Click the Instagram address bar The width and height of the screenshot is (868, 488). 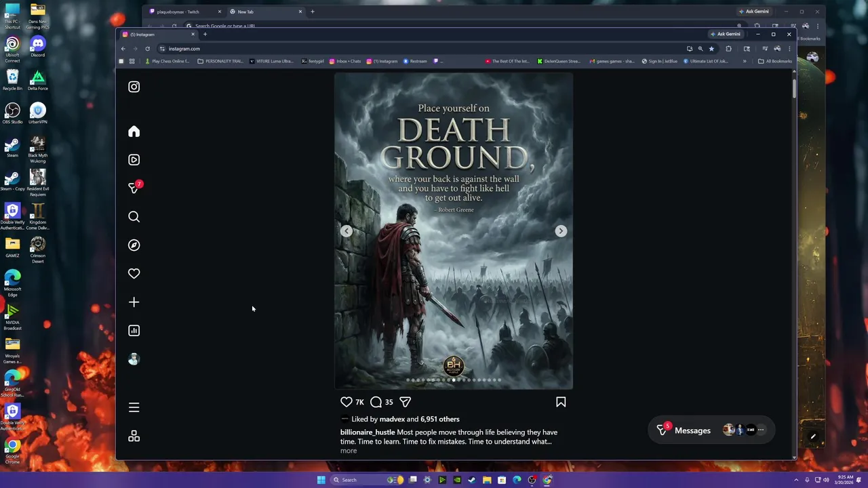click(420, 49)
